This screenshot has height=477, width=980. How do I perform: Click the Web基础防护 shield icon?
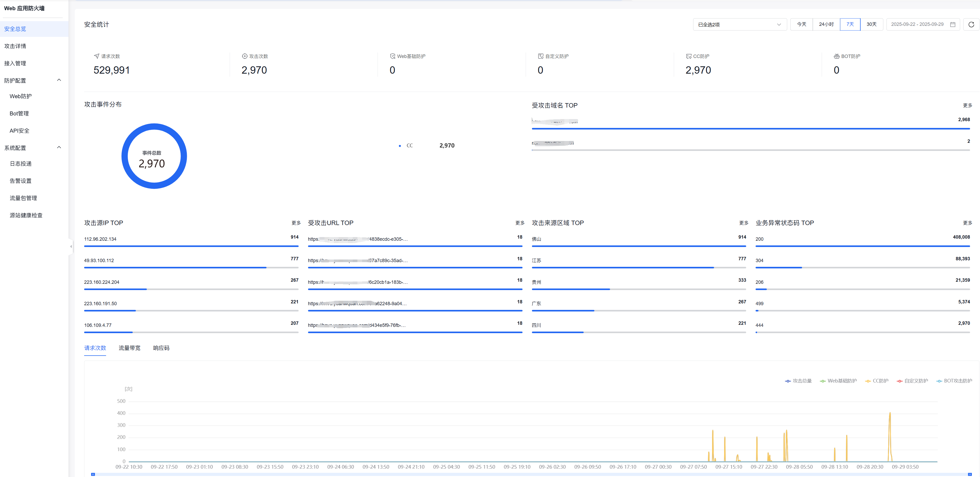click(393, 56)
